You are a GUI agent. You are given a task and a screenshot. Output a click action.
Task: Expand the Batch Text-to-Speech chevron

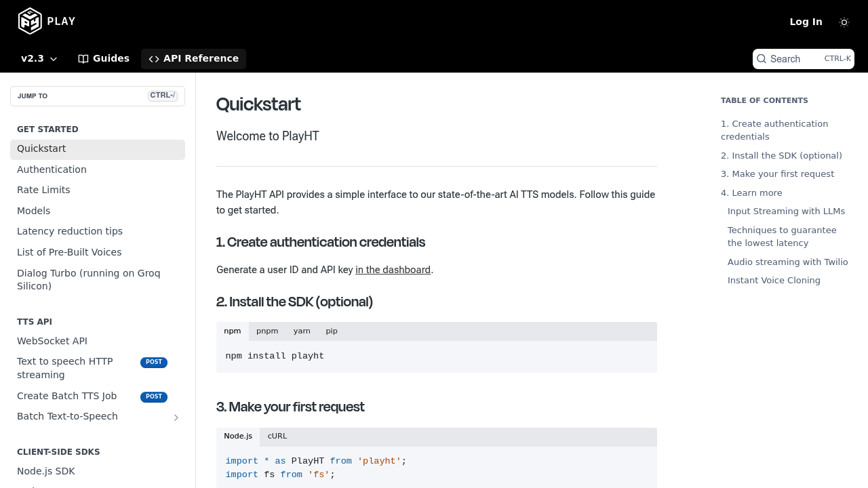[x=176, y=418]
